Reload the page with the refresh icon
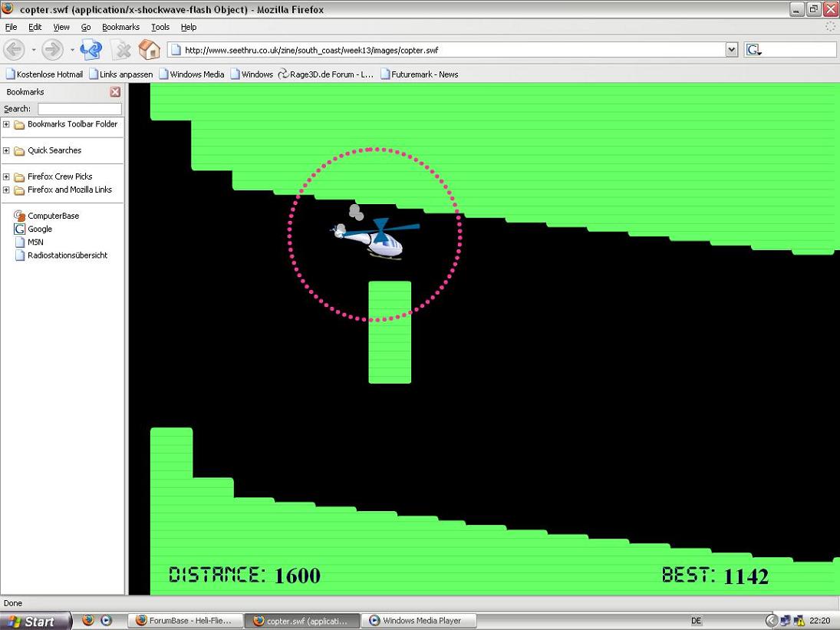840x630 pixels. [x=91, y=50]
